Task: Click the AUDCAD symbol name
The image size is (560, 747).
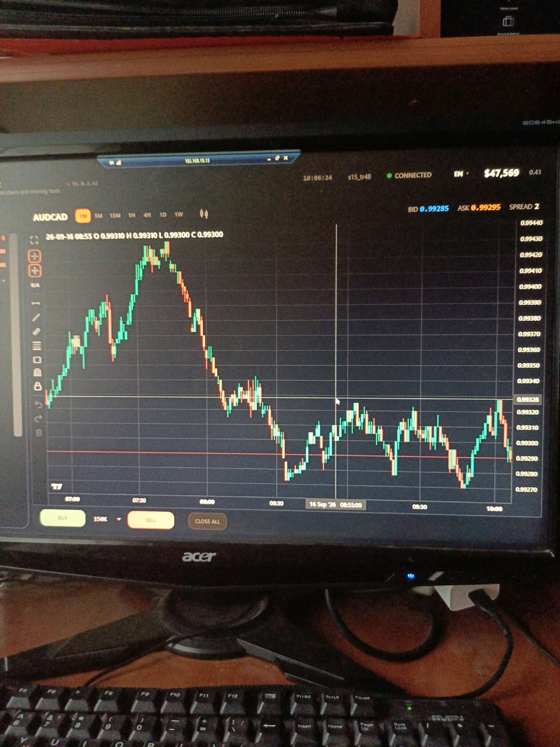Action: click(50, 217)
